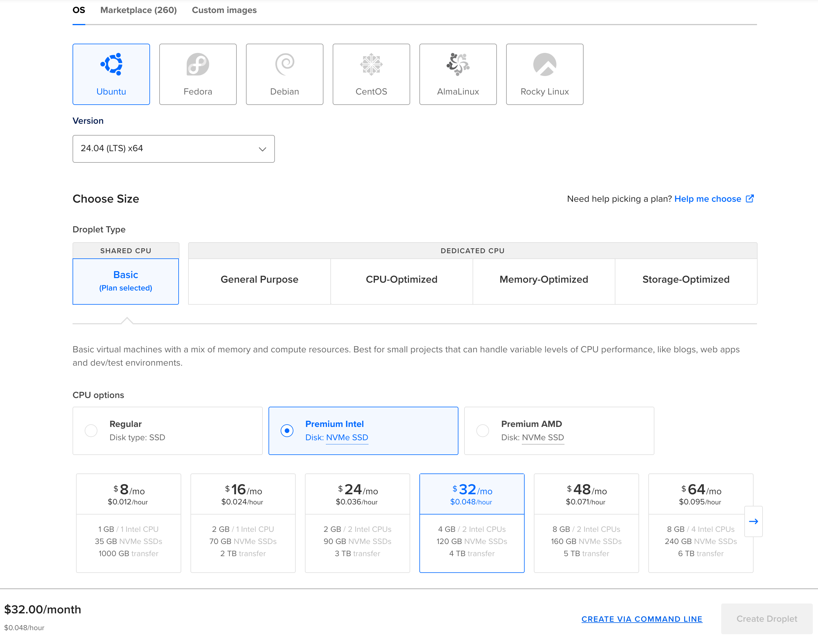Click the Create Droplet button
The height and width of the screenshot is (644, 818).
[767, 619]
